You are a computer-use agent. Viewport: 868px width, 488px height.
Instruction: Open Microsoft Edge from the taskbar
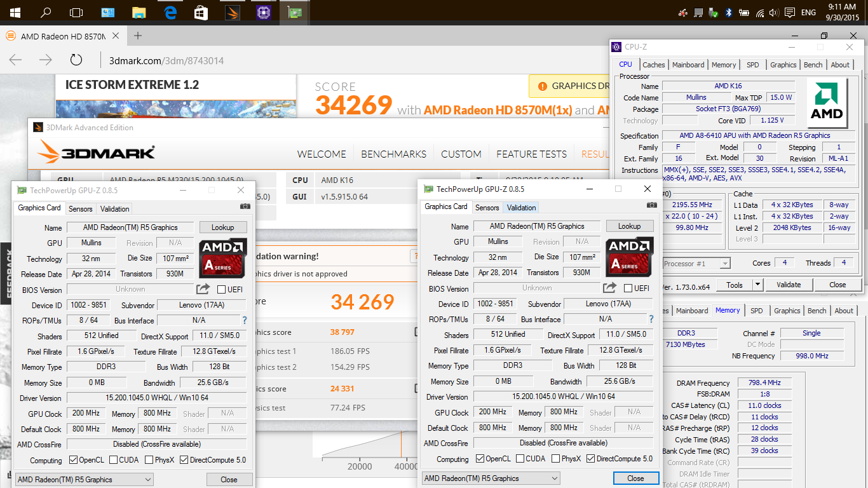(170, 12)
